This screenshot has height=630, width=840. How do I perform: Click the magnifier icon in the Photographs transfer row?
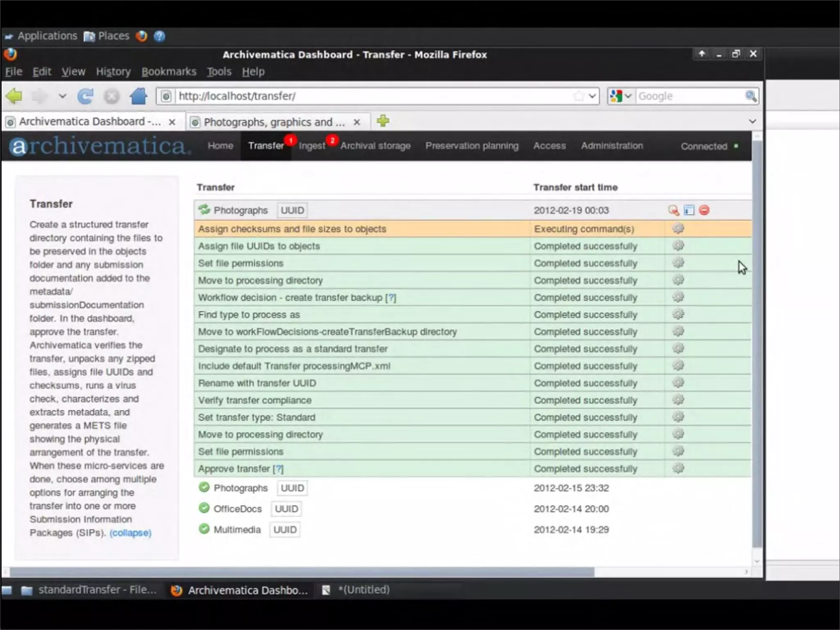673,210
